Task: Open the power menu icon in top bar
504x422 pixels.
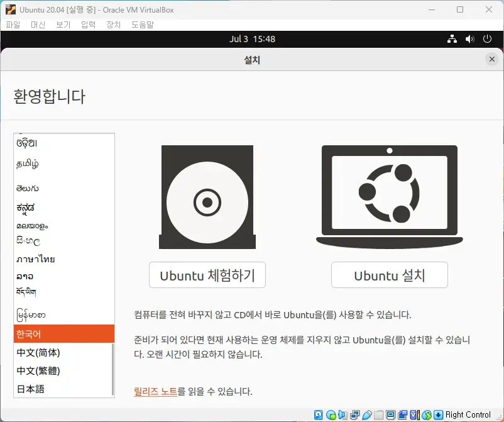Action: [487, 39]
